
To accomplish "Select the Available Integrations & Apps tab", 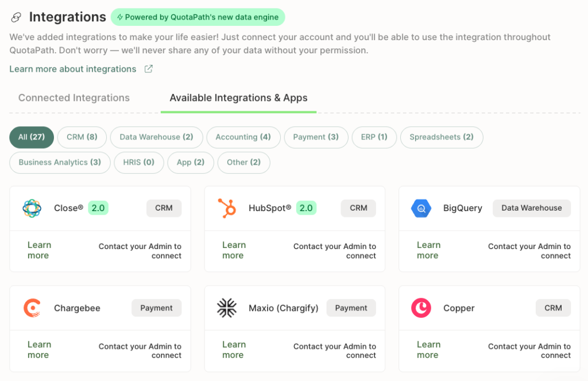I will point(238,98).
